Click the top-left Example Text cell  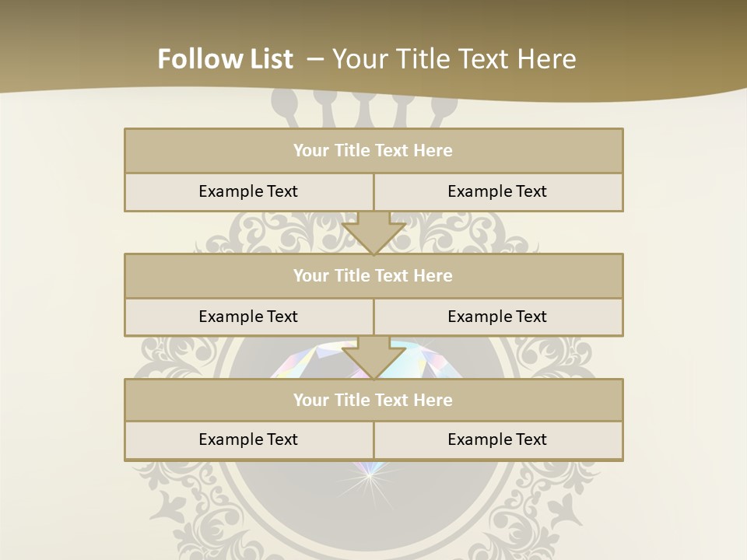click(249, 191)
